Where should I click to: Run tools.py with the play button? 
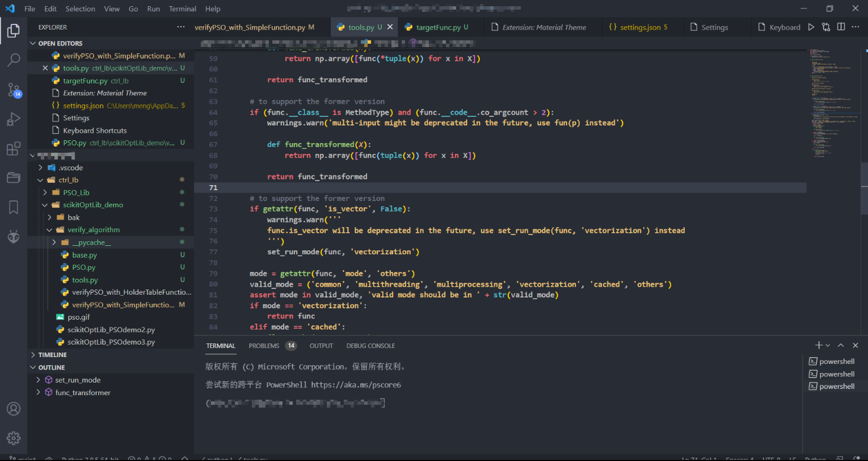pos(811,26)
